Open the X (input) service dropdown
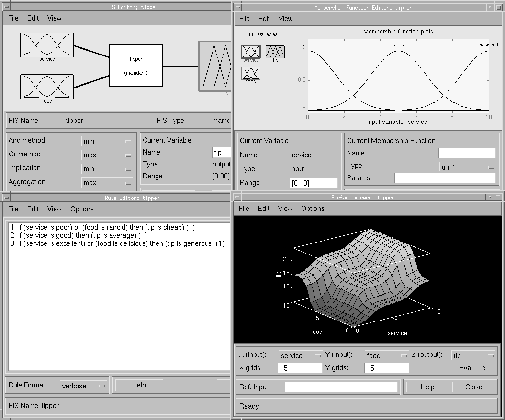This screenshot has width=505, height=420. [x=300, y=355]
